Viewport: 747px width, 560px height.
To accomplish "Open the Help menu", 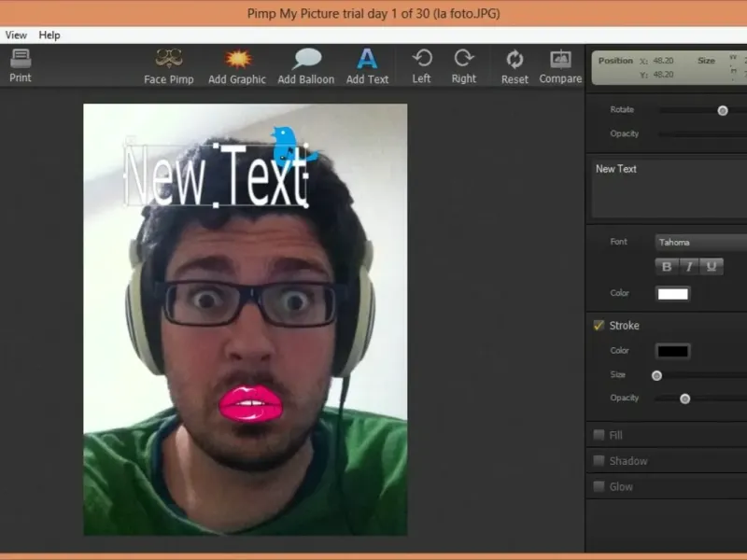I will pyautogui.click(x=49, y=35).
